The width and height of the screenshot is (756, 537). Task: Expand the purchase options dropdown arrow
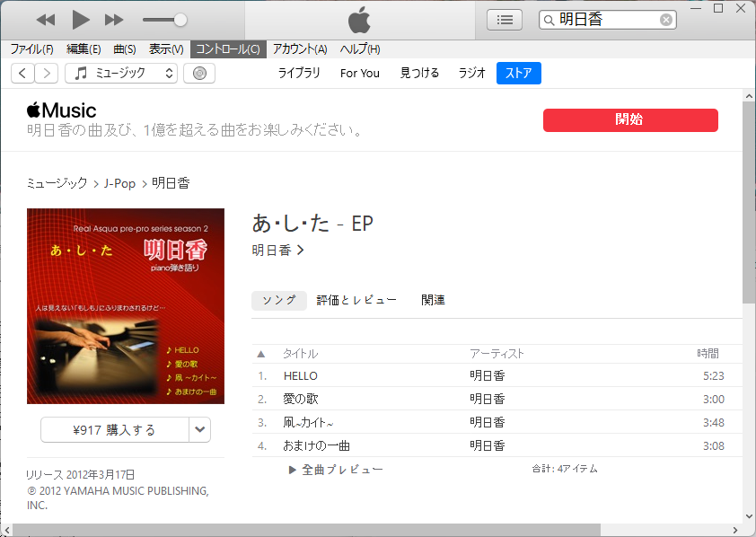pyautogui.click(x=199, y=429)
